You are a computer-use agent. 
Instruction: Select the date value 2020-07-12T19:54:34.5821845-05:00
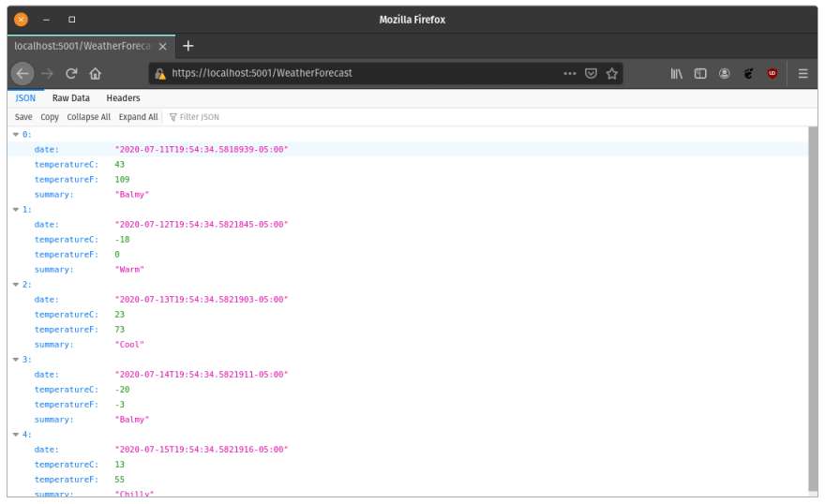[x=202, y=225]
